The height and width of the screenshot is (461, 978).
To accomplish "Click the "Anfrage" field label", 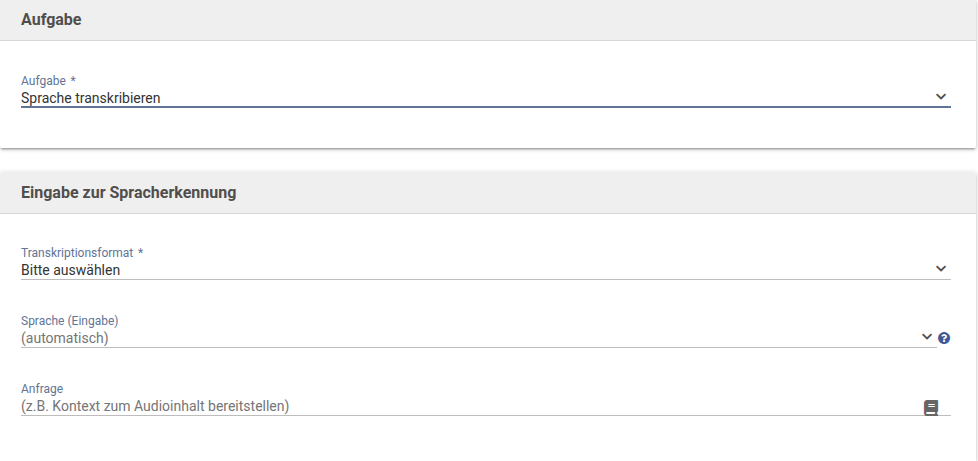I will 42,389.
